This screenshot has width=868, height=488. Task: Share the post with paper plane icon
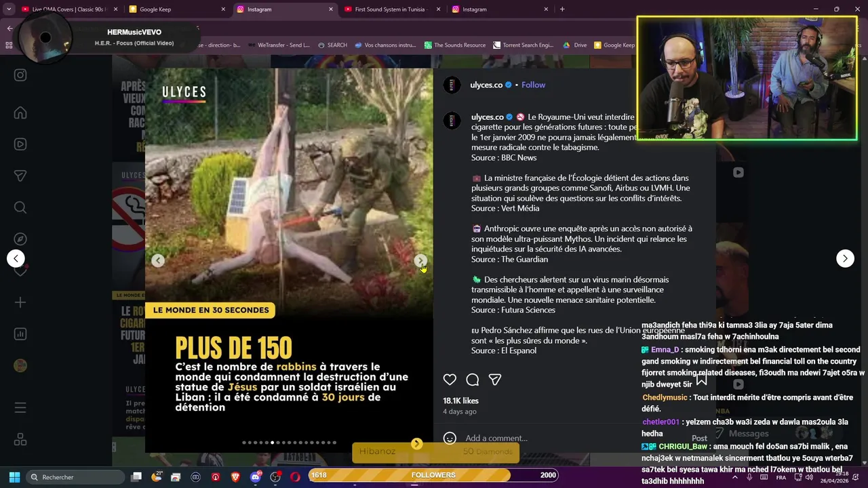(495, 380)
